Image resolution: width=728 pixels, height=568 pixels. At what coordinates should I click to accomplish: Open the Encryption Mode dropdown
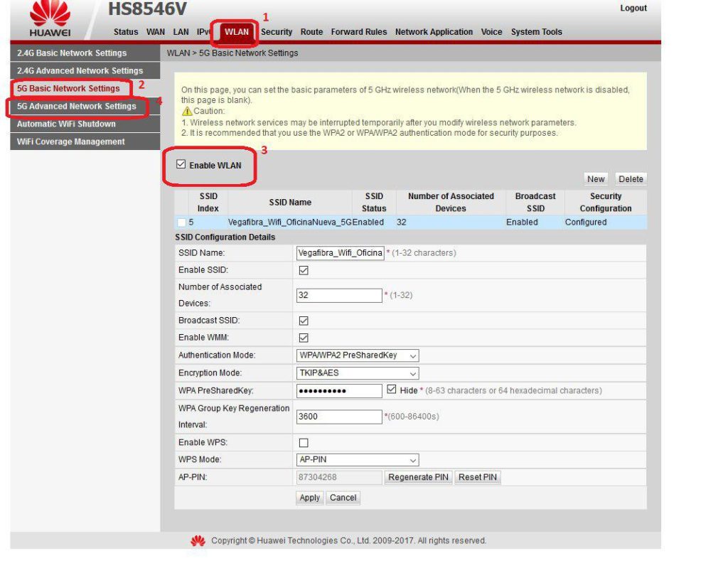[358, 373]
